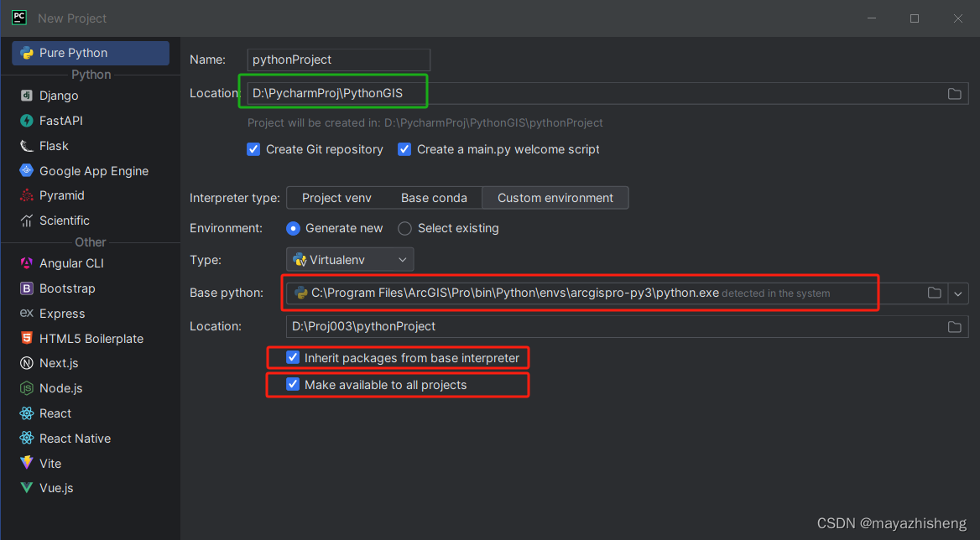Viewport: 980px width, 540px height.
Task: Click the project Name input field
Action: click(x=339, y=60)
